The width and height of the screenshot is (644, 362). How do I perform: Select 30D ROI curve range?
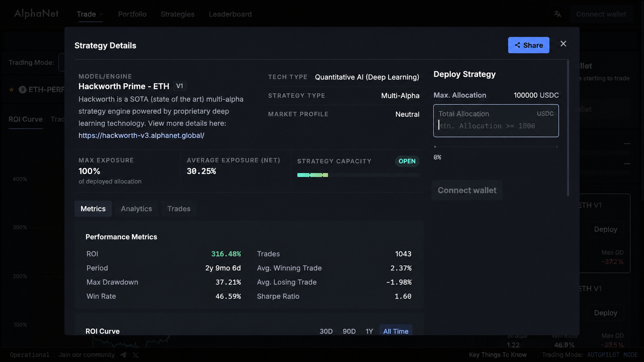(x=326, y=331)
